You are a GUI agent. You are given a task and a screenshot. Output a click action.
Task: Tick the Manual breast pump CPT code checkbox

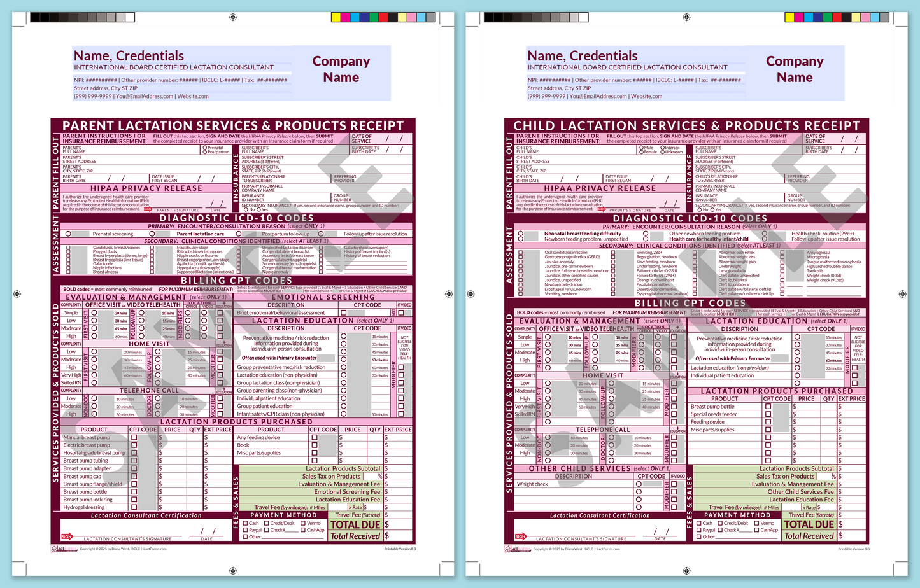(134, 438)
